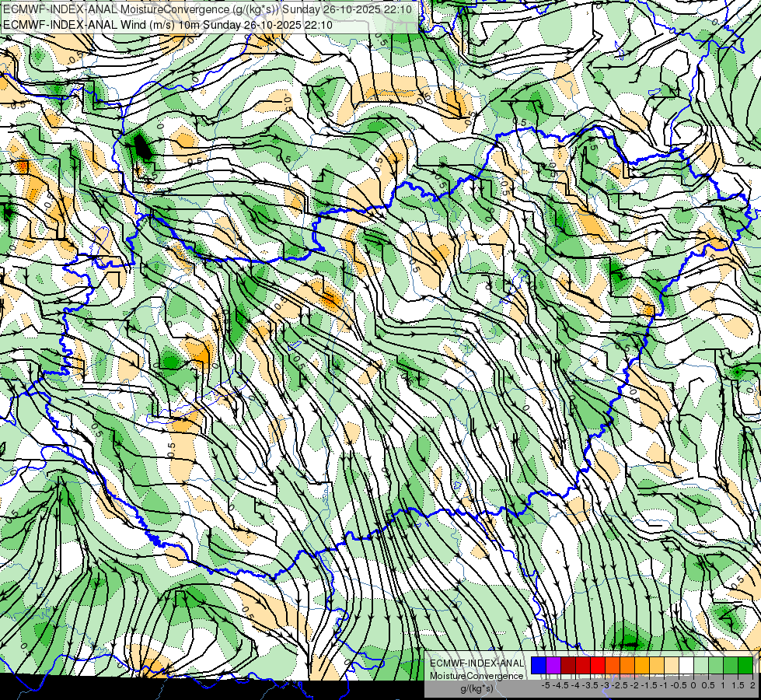The height and width of the screenshot is (700, 761).
Task: Select the legend swatch between -3 and -2.5
Action: point(613,665)
